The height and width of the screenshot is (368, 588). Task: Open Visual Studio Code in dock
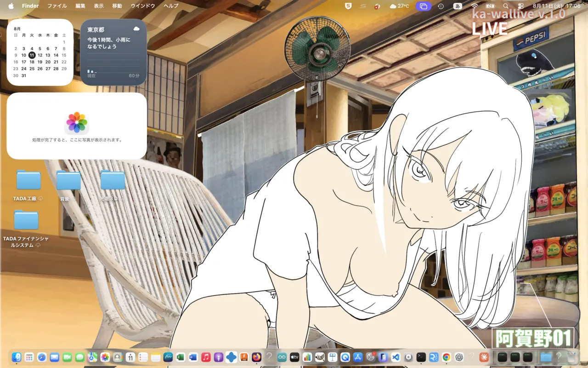[x=396, y=357]
